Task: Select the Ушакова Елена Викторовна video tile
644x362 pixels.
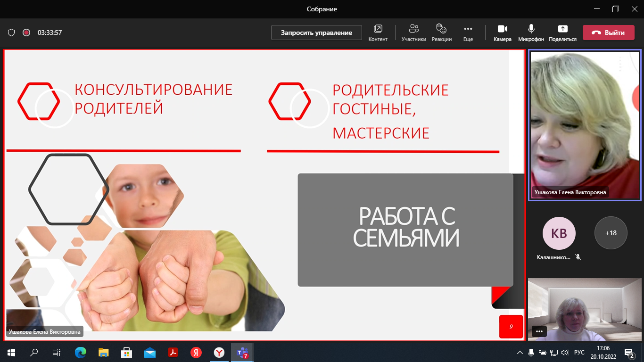Action: tap(584, 125)
